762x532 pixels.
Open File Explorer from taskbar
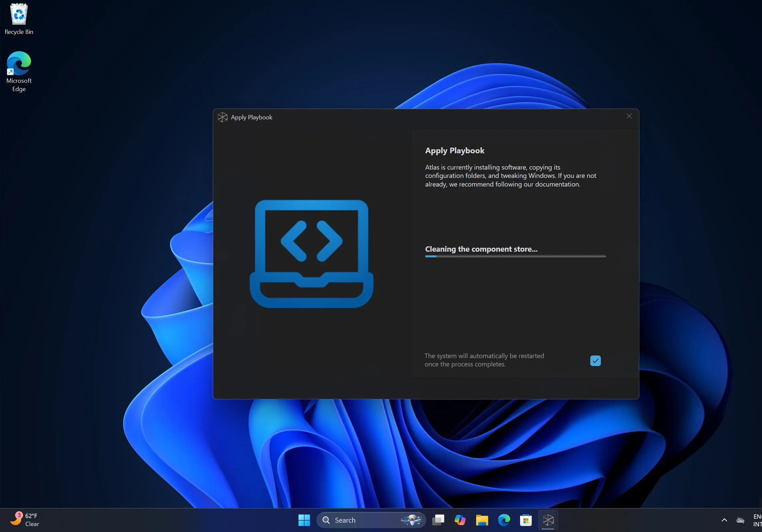pos(482,520)
